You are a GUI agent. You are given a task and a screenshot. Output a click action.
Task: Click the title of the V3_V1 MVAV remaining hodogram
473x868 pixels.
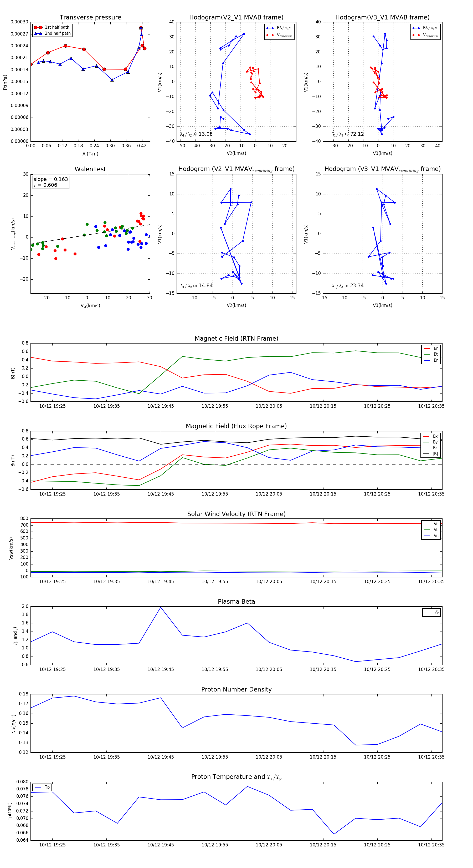click(382, 169)
